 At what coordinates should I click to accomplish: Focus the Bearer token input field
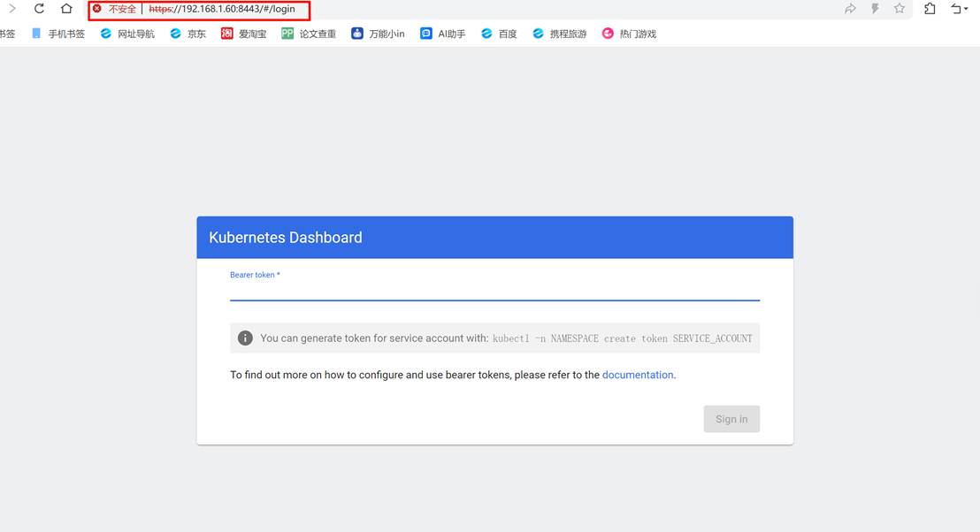point(494,291)
